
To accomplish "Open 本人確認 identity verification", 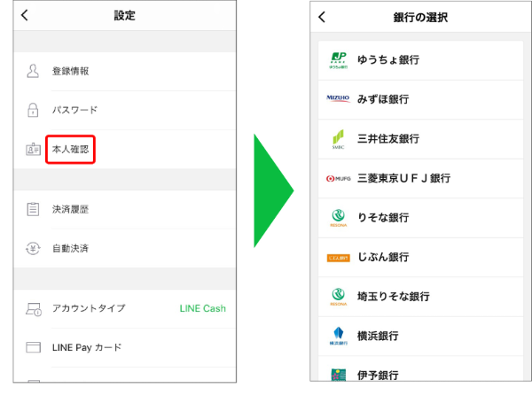I will click(125, 149).
